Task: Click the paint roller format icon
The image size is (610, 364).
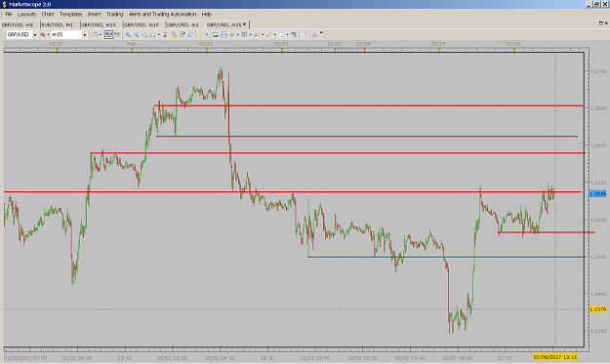Action: pos(294,34)
